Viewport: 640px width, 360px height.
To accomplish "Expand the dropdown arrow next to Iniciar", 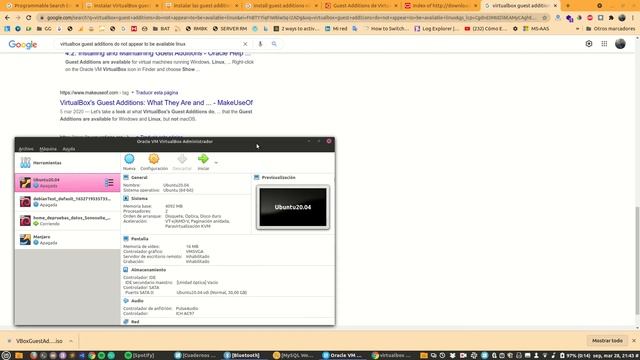I will click(216, 162).
